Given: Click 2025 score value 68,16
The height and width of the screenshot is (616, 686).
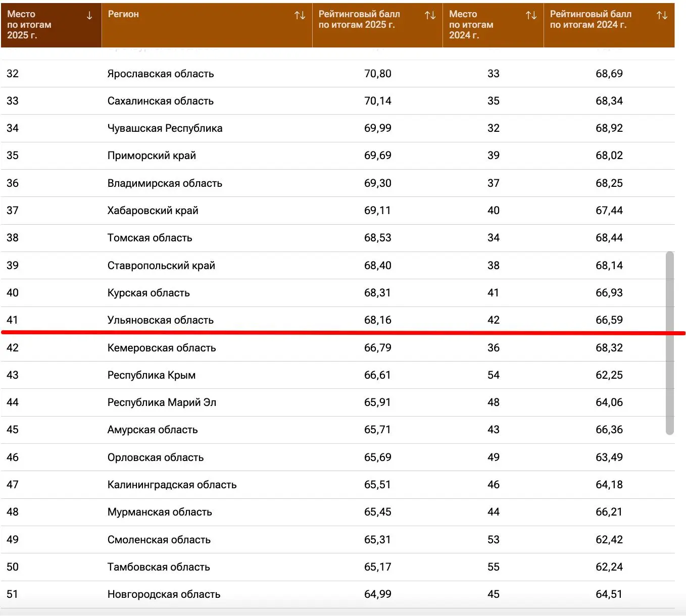Looking at the screenshot, I should tap(378, 320).
